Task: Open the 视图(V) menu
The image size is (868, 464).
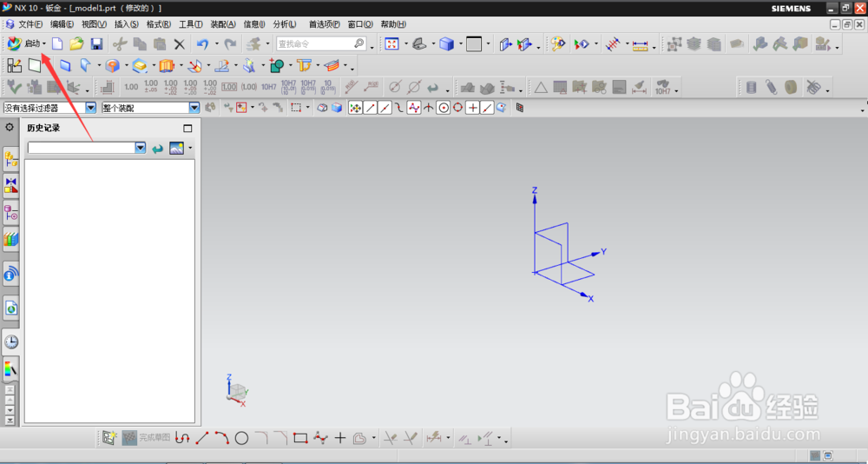Action: pos(94,24)
